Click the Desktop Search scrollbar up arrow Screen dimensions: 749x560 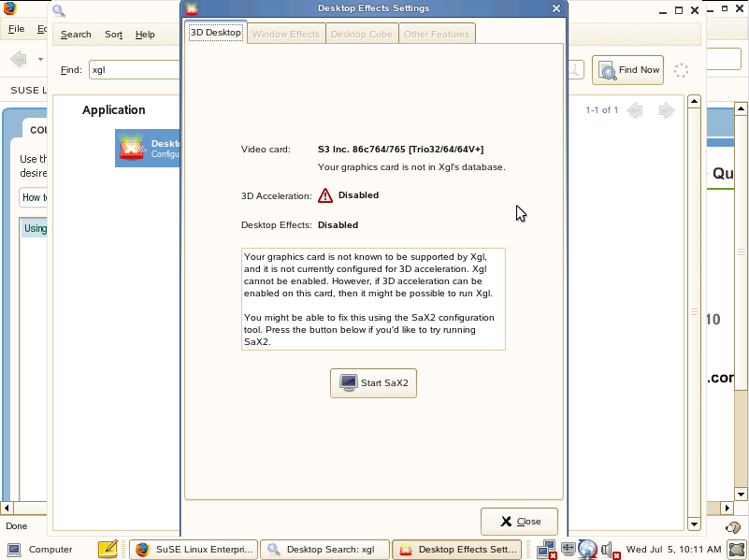coord(694,101)
